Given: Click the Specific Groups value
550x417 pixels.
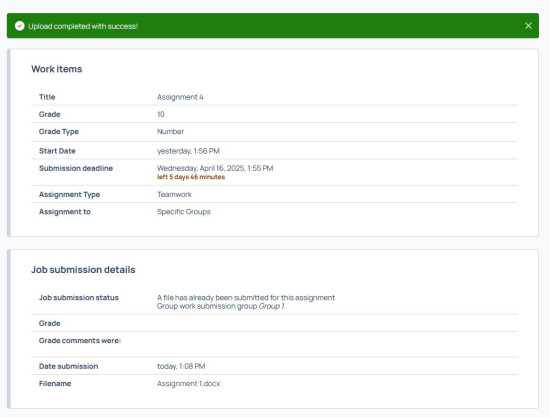Looking at the screenshot, I should (184, 212).
